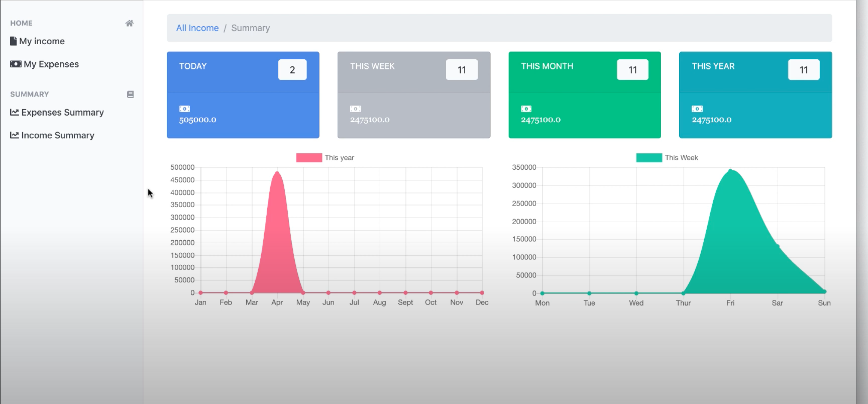This screenshot has width=868, height=404.
Task: Click the count badge on the TODAY card
Action: tap(292, 69)
